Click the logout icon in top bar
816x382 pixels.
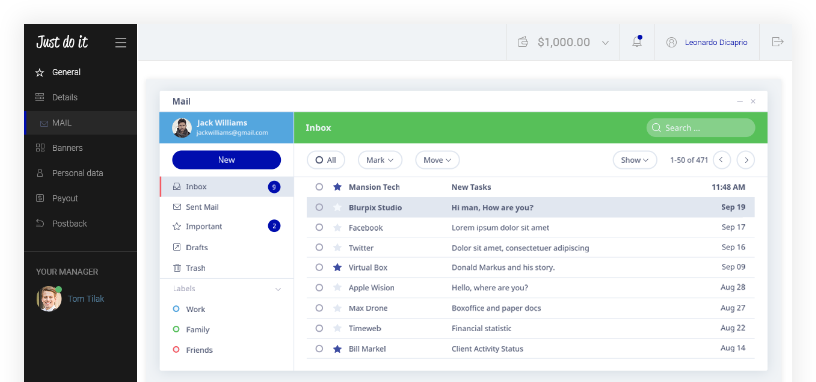[777, 42]
